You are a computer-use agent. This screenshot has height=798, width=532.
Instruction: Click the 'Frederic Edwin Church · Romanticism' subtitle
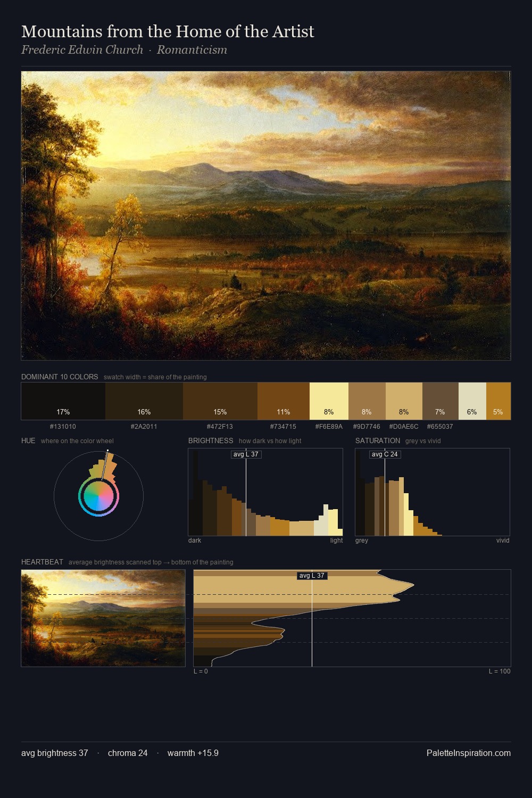[124, 50]
